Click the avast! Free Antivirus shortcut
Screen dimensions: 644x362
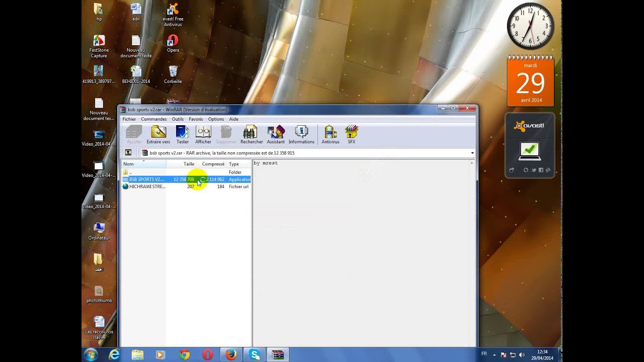point(173,15)
